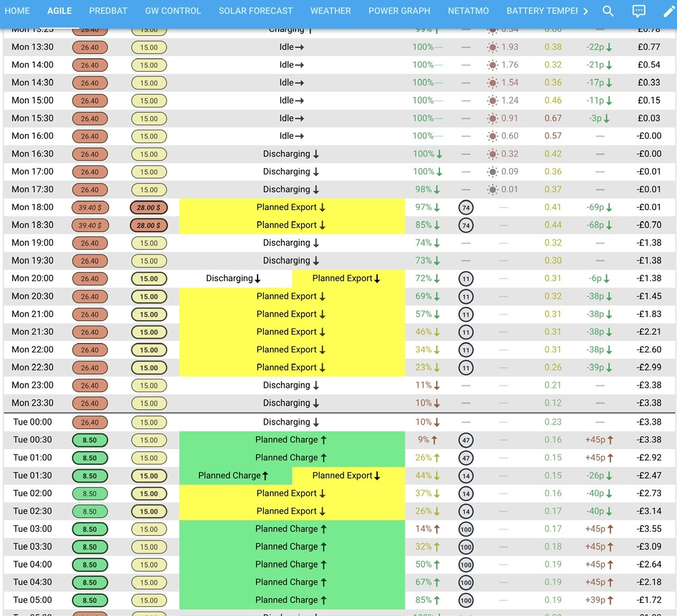
Task: Click the 39.40 $ import rate pill at Mon 18:00
Action: coord(90,207)
